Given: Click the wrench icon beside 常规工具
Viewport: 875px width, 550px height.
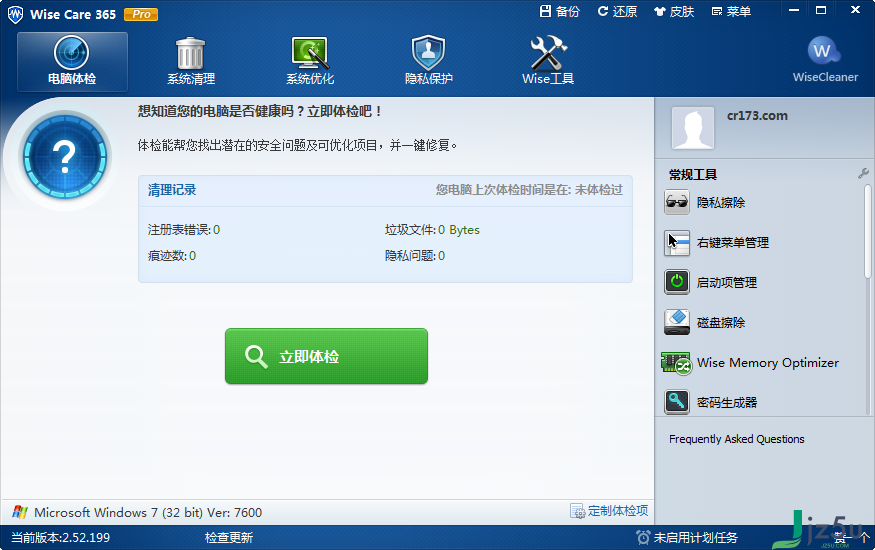Looking at the screenshot, I should [863, 174].
